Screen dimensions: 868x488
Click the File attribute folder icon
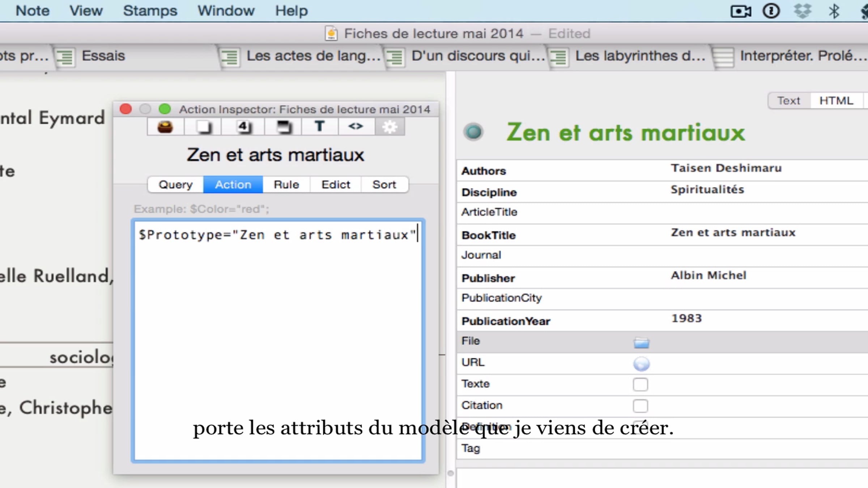point(641,342)
